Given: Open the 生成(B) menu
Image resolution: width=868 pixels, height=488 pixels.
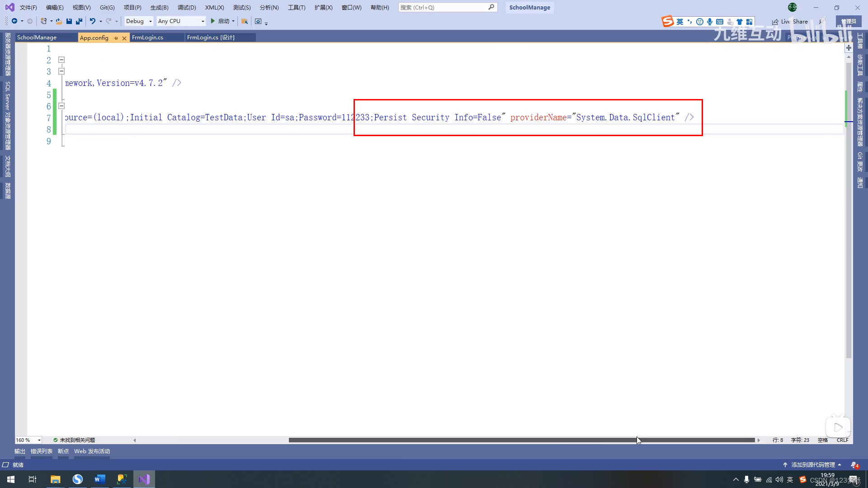Looking at the screenshot, I should (x=159, y=8).
